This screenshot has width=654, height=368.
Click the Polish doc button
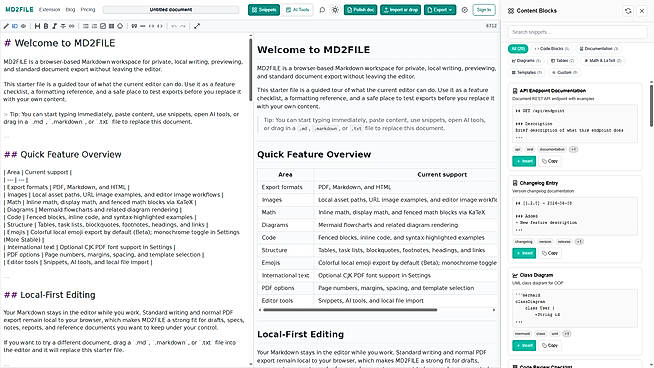click(x=360, y=10)
